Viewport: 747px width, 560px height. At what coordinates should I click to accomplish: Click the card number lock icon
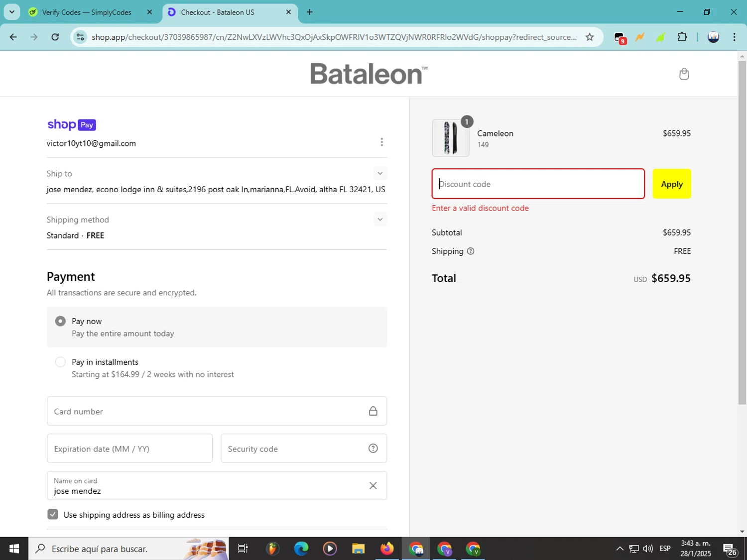tap(373, 411)
